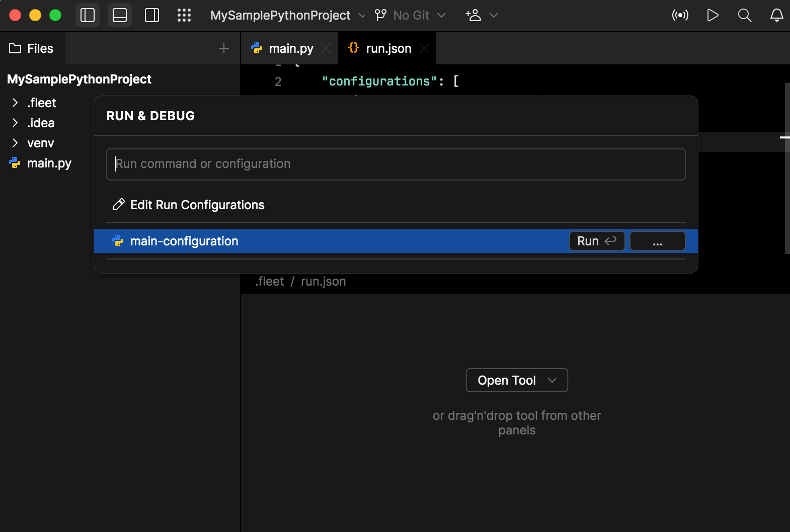
Task: Toggle the left sidebar panel
Action: coord(88,15)
